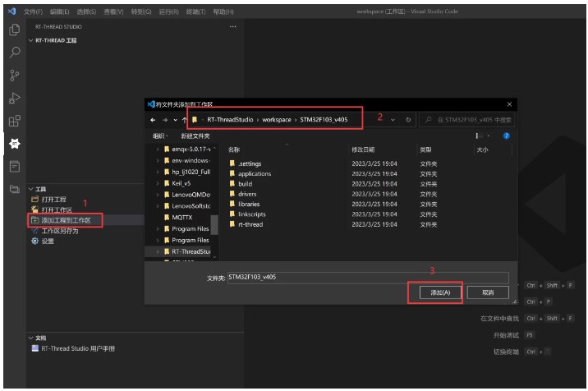Close the add-folder dialog

[x=509, y=104]
